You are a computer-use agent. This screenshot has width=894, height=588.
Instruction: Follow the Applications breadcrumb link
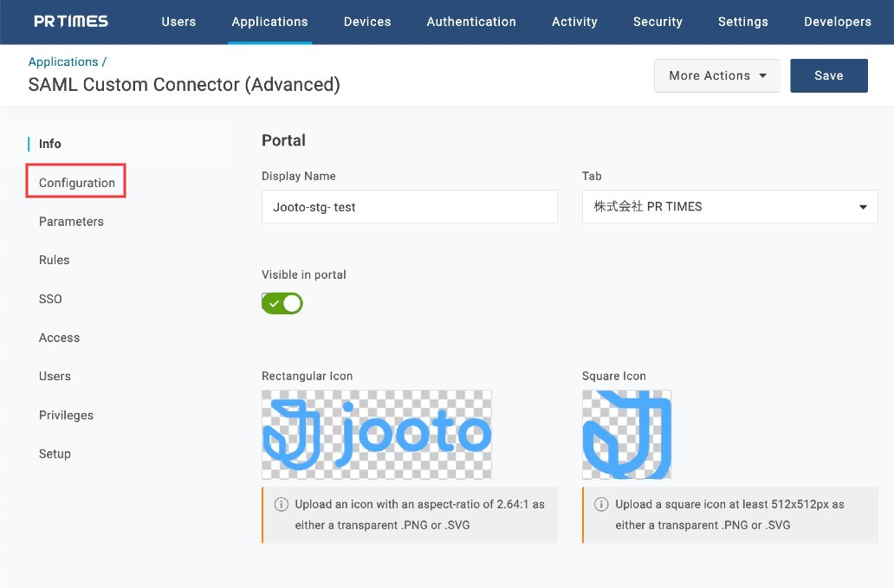[x=63, y=61]
